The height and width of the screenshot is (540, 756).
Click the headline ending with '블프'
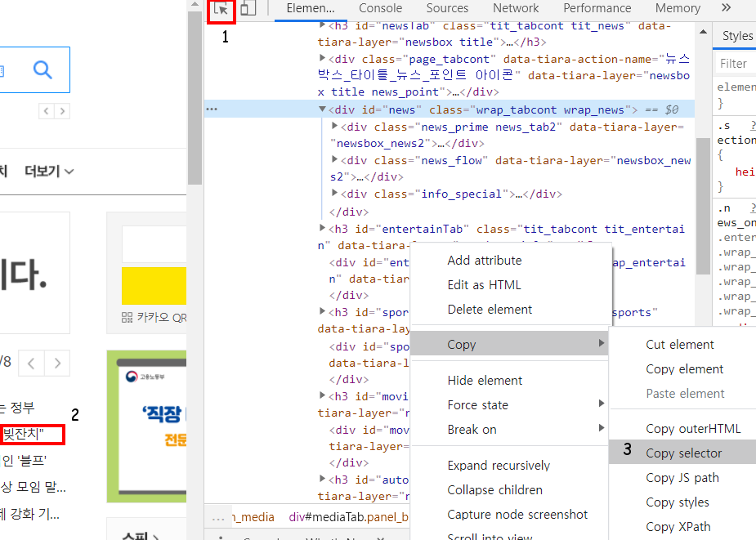pos(23,461)
